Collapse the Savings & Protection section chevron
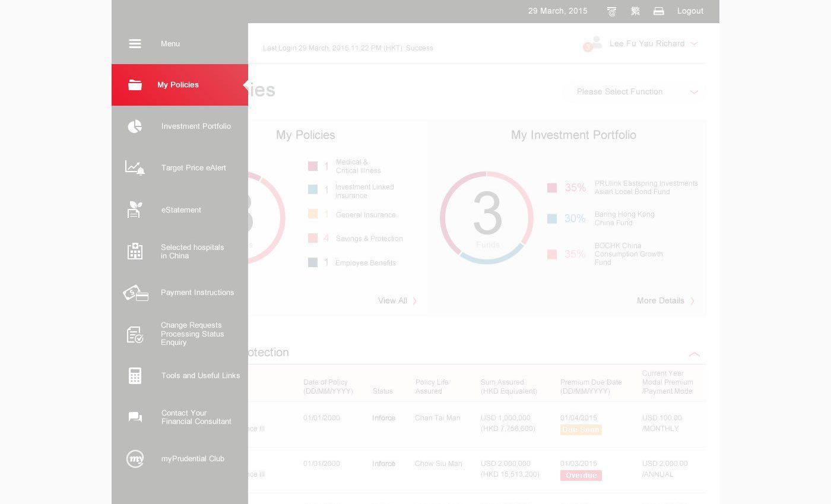831x504 pixels. tap(694, 354)
